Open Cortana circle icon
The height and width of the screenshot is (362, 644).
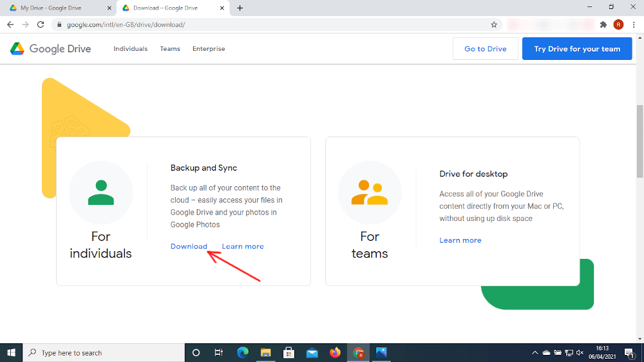(x=196, y=352)
